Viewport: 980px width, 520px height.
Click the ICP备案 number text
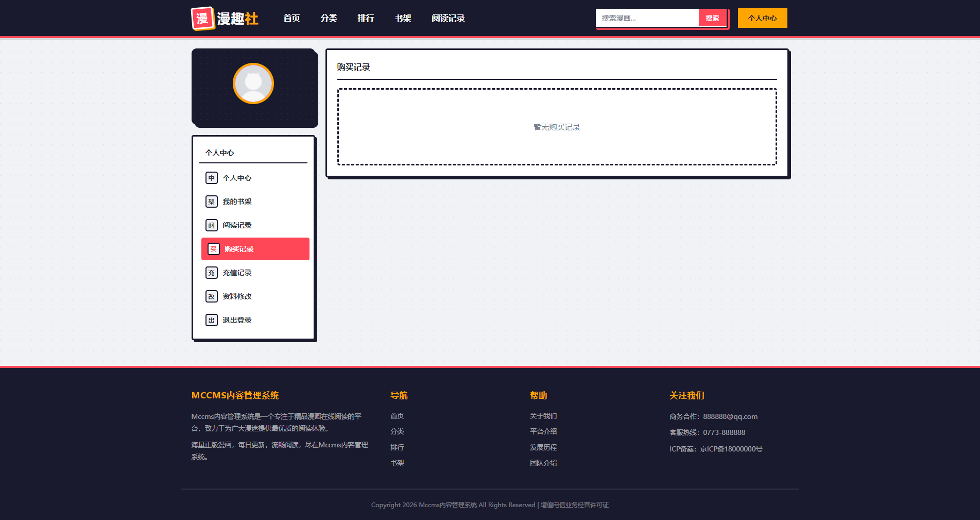coord(716,449)
